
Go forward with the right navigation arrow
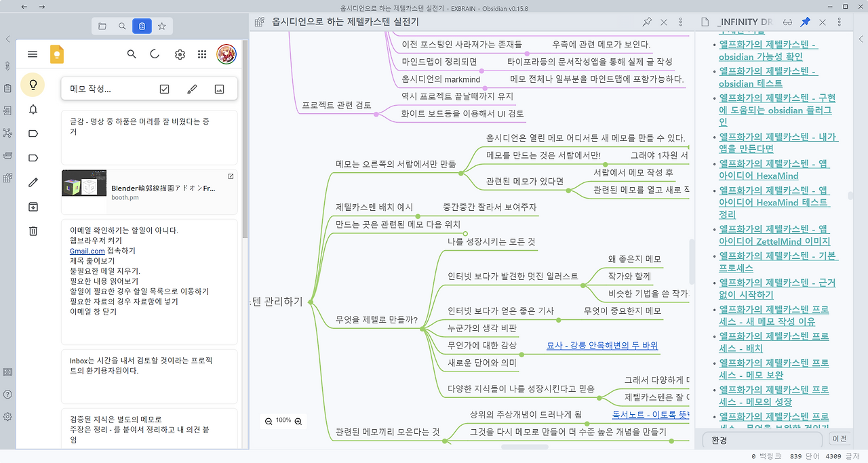tap(42, 7)
